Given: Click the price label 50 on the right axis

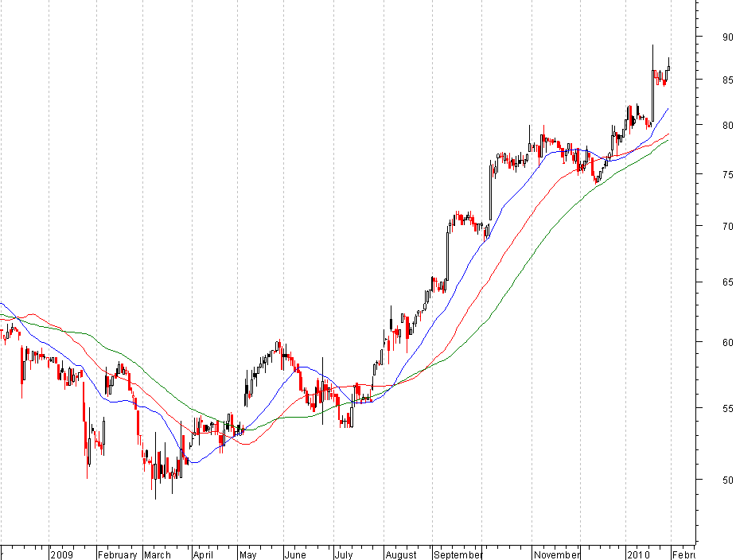Looking at the screenshot, I should [x=727, y=480].
